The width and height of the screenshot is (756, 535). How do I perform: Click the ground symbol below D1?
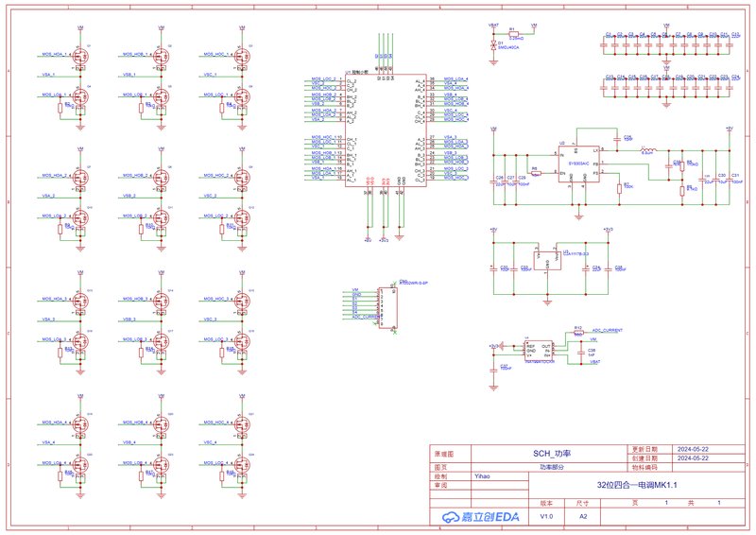pyautogui.click(x=493, y=61)
